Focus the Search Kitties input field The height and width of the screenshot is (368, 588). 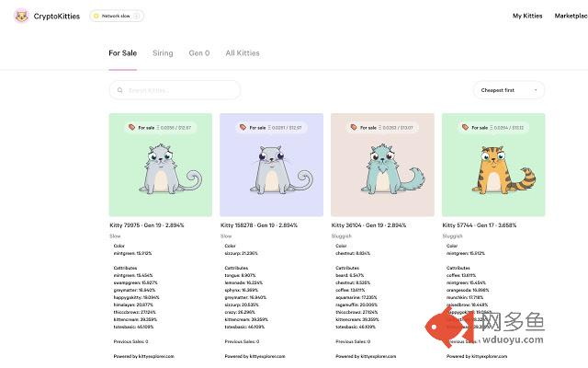[175, 90]
